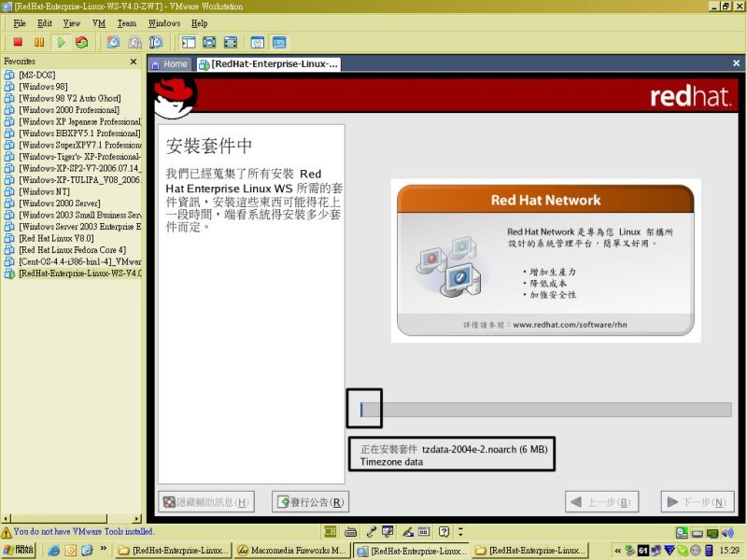Image resolution: width=747 pixels, height=560 pixels.
Task: Select [Windows NT] favorite
Action: [x=44, y=191]
